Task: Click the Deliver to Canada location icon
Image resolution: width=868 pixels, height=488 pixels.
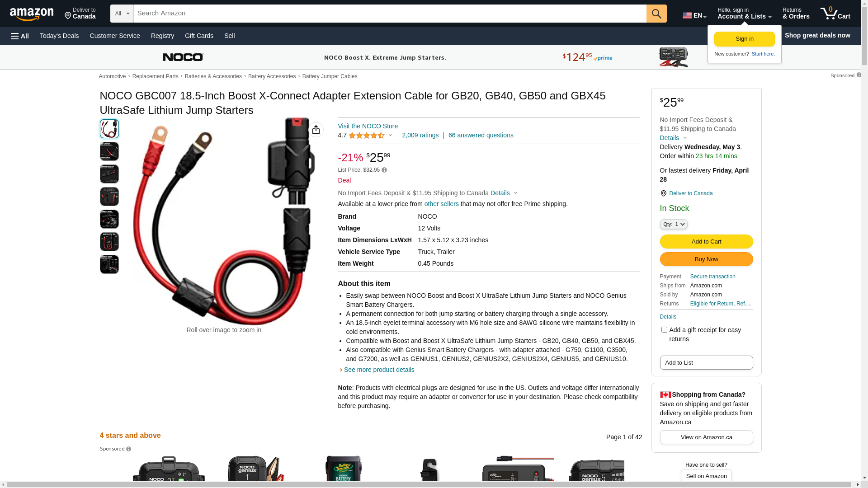Action: (663, 193)
